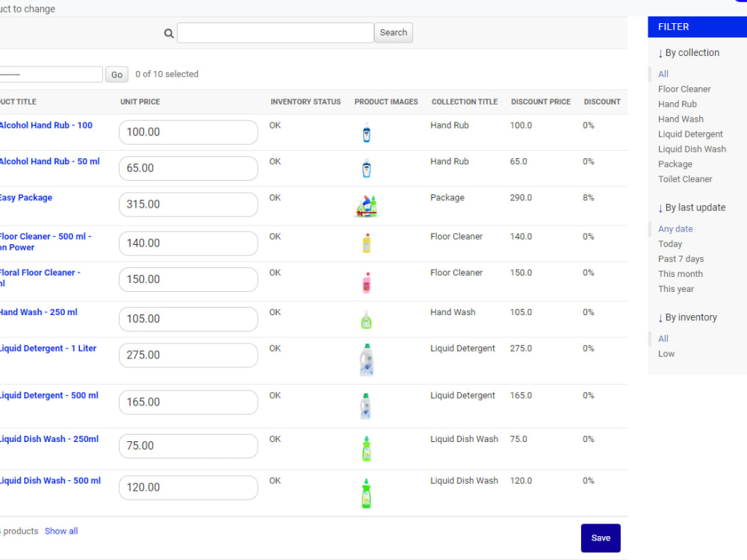Click Alcohol Hand Rub - 100 product image

tap(366, 132)
